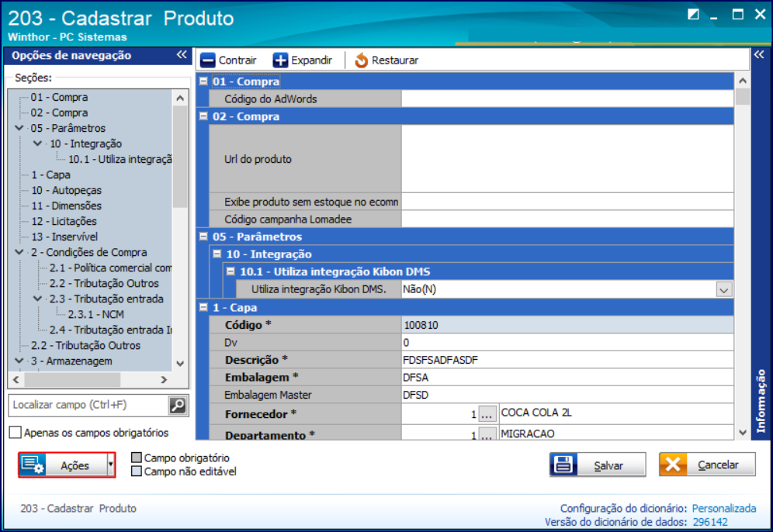Click the Campo obrigatório legend box

click(137, 458)
